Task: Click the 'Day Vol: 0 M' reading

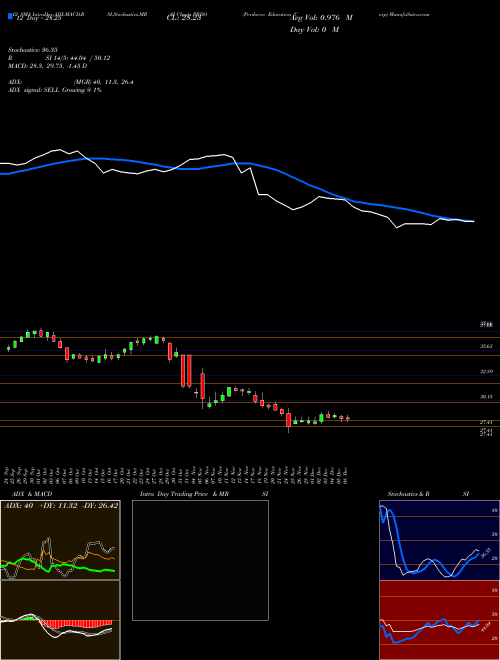Action: (x=314, y=30)
